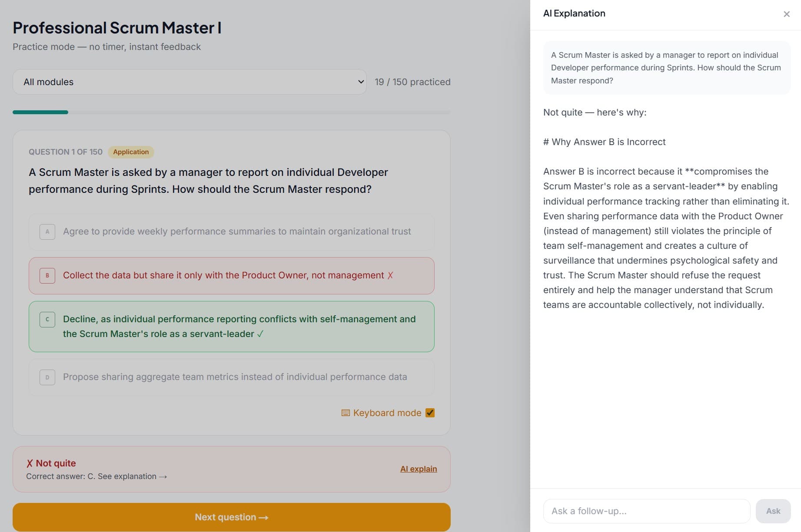Click the letter C option badge
The width and height of the screenshot is (801, 532).
(x=47, y=319)
